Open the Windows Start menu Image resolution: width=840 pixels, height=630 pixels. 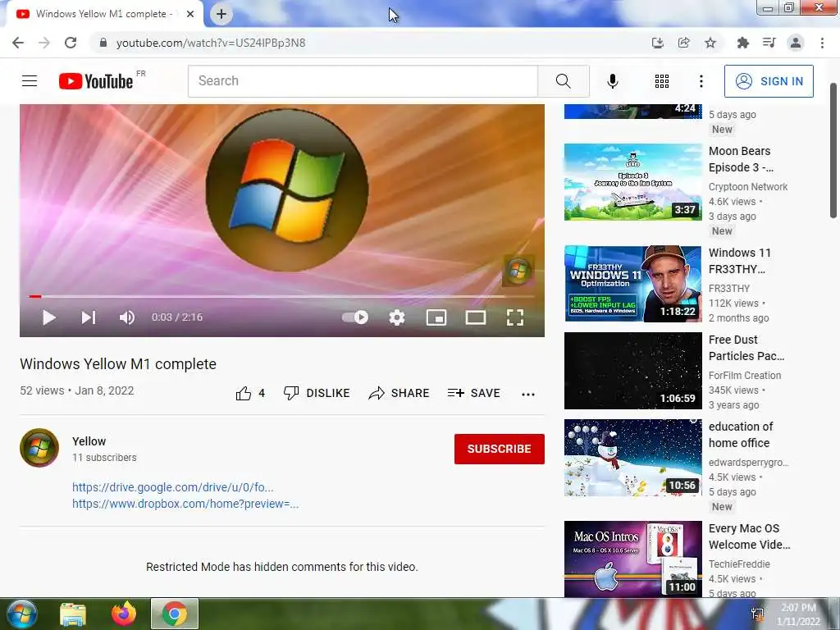[21, 614]
